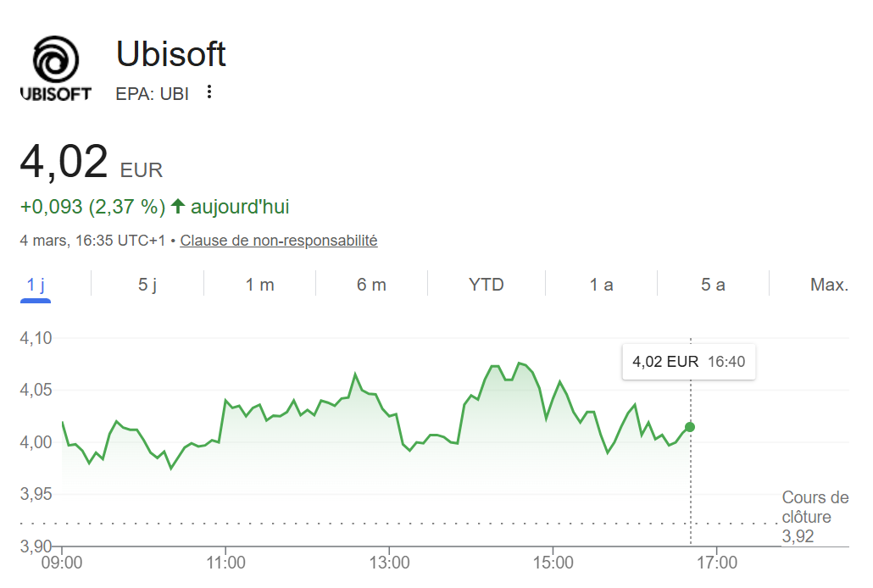Screen dimensions: 873x588
Task: Display the 5 a chart range
Action: pyautogui.click(x=713, y=285)
